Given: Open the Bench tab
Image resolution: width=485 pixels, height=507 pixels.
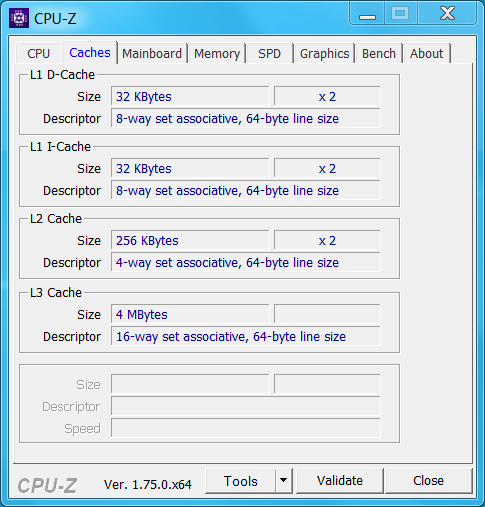Looking at the screenshot, I should pos(379,53).
